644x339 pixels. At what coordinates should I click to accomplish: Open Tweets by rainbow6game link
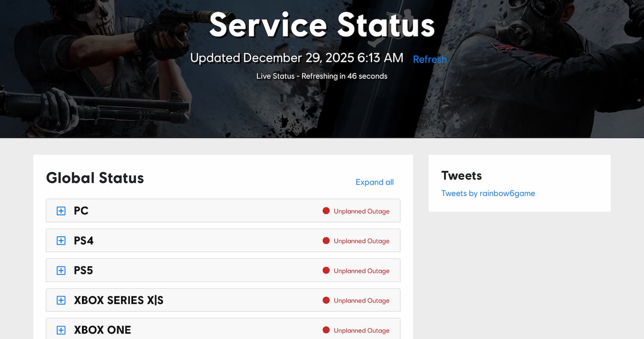click(x=488, y=193)
